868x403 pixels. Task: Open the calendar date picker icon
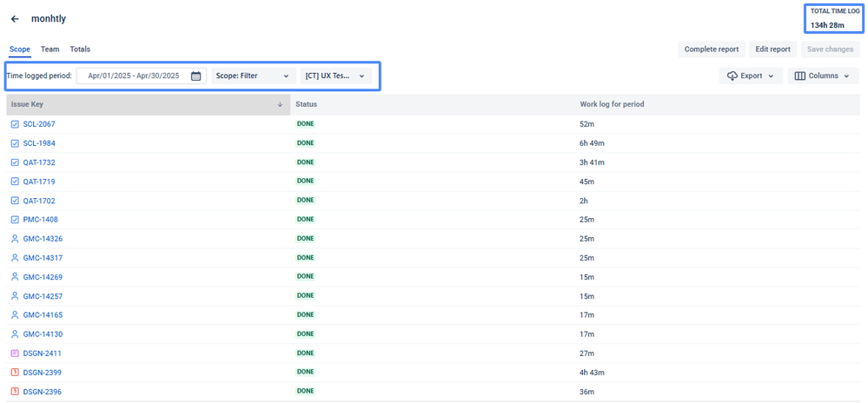click(196, 76)
